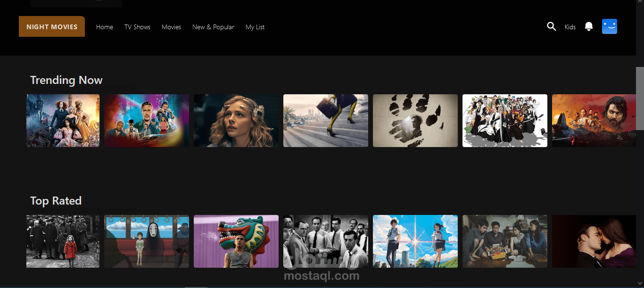Open My List in the navbar
Image resolution: width=644 pixels, height=288 pixels.
click(x=255, y=27)
